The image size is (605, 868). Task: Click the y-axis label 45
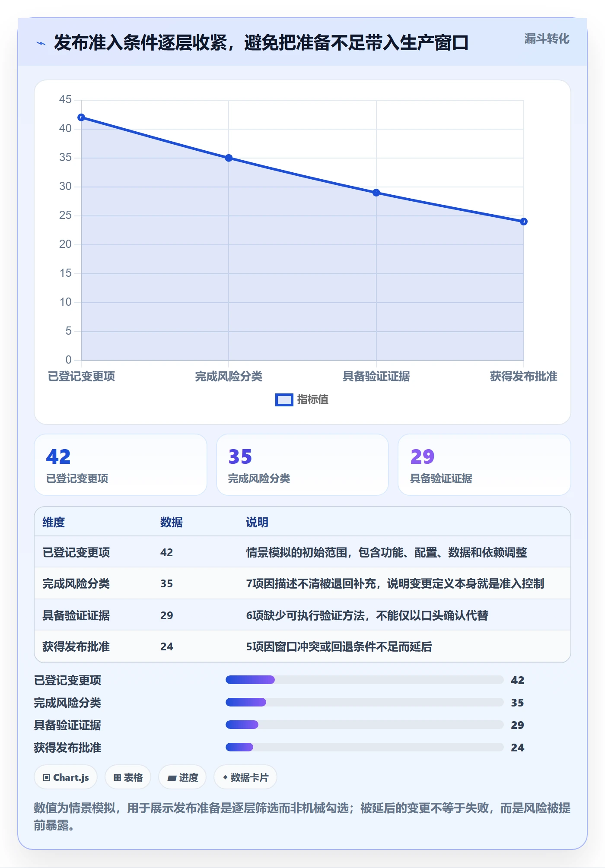click(65, 100)
